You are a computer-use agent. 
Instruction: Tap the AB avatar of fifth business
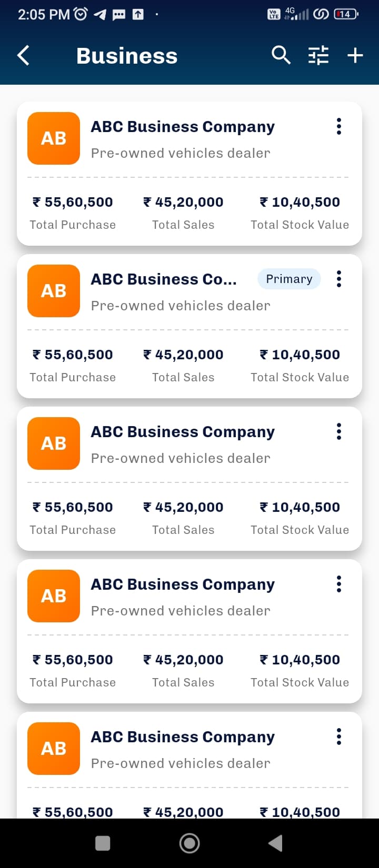point(54,749)
